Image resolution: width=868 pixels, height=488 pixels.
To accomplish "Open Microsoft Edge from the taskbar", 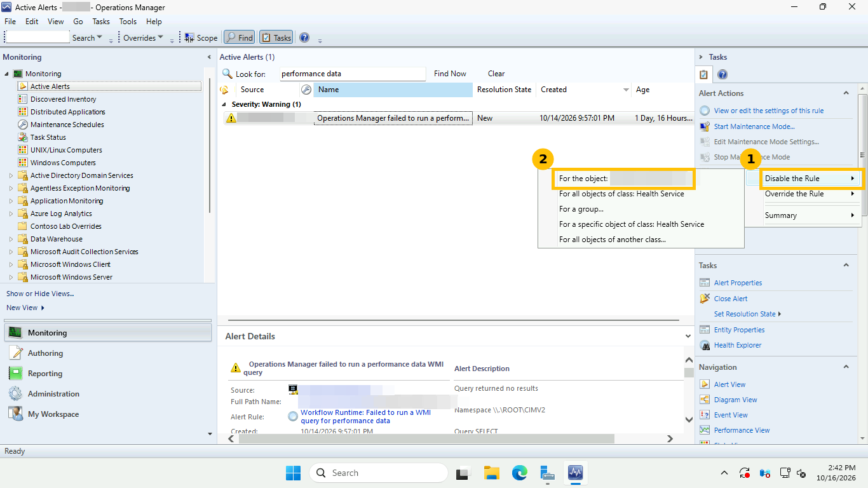I will pos(520,473).
